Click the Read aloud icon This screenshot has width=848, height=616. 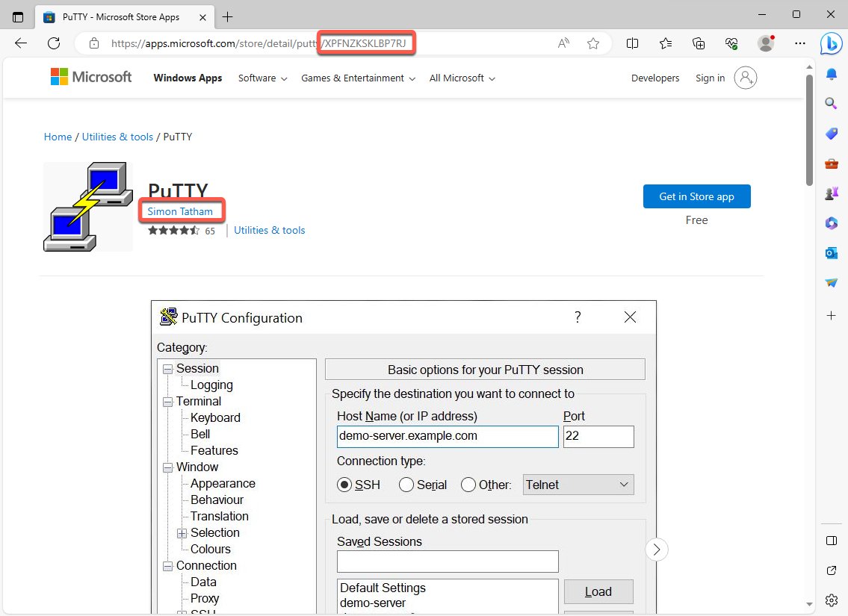pyautogui.click(x=563, y=43)
